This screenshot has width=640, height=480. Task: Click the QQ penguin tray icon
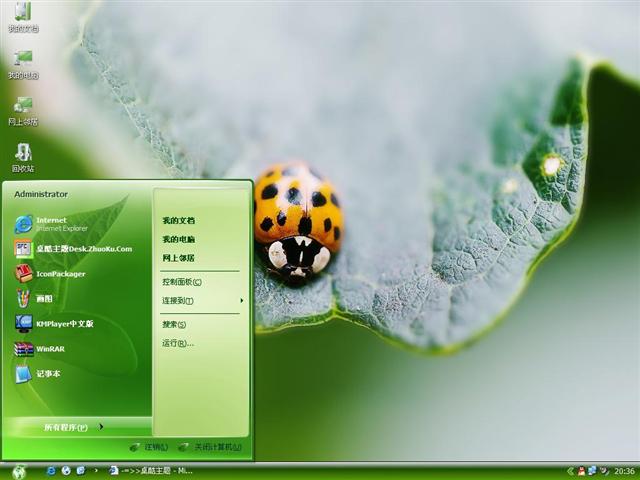point(581,471)
